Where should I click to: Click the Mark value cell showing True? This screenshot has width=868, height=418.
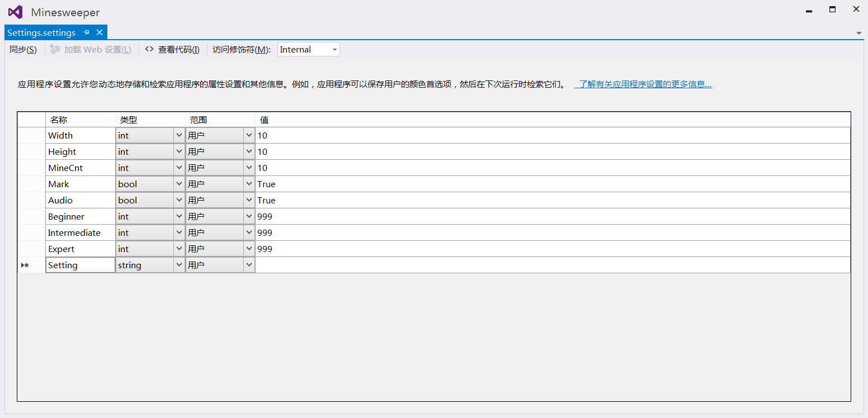[x=553, y=184]
